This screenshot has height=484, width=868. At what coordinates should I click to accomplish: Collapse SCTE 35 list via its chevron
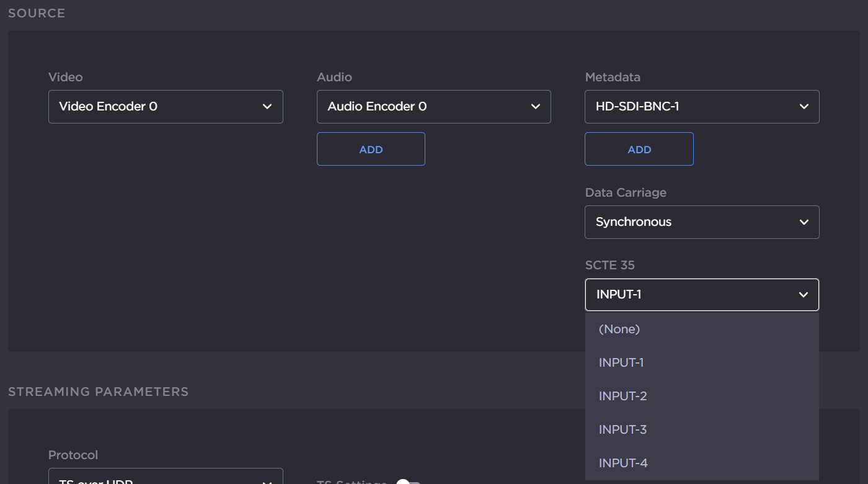804,295
